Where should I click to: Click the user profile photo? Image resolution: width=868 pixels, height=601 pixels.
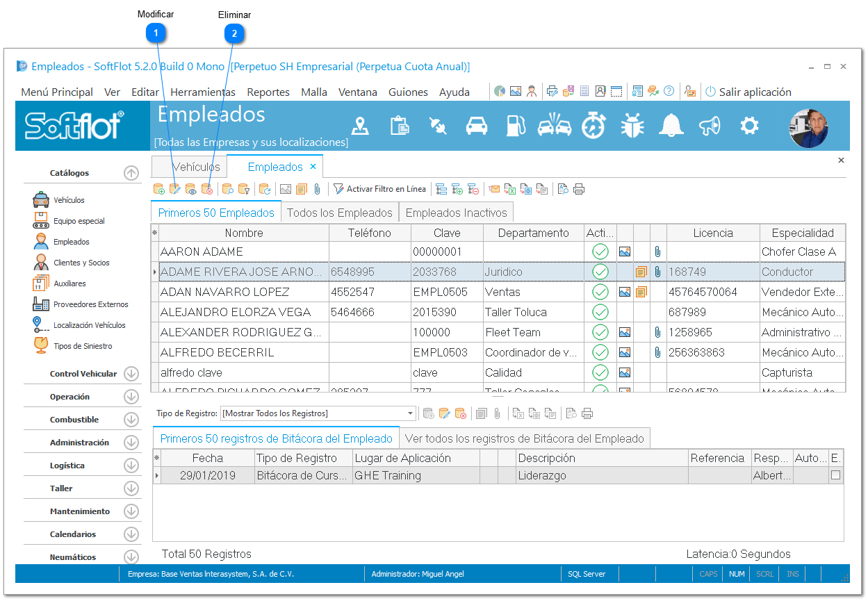[x=809, y=129]
